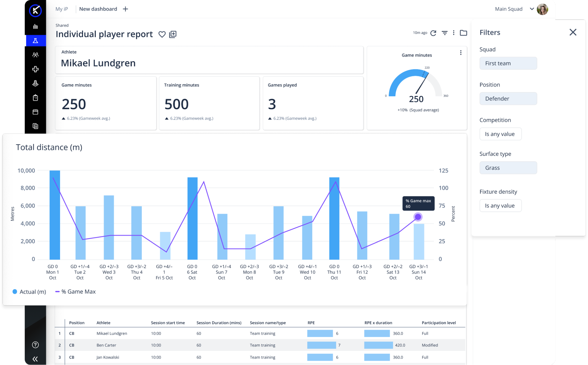
Task: Click the folder icon in dashboard header
Action: click(463, 33)
